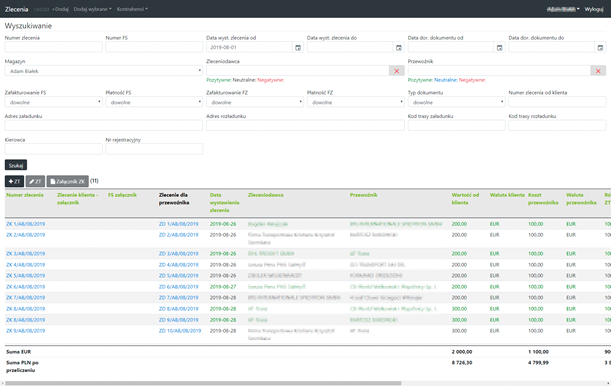This screenshot has height=386, width=611.
Task: Open Typ dokumentu dropdown
Action: point(456,102)
